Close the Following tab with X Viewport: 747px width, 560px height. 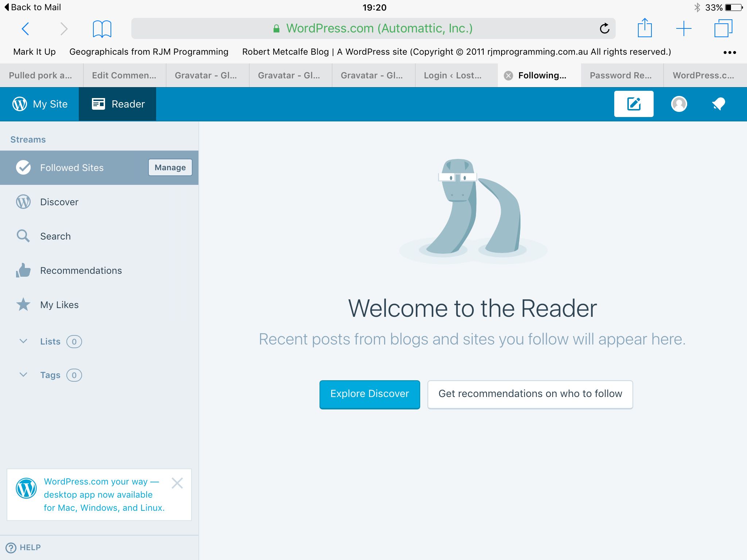tap(508, 75)
